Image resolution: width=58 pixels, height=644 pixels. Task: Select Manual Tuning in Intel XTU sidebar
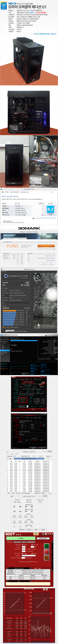click(4, 341)
